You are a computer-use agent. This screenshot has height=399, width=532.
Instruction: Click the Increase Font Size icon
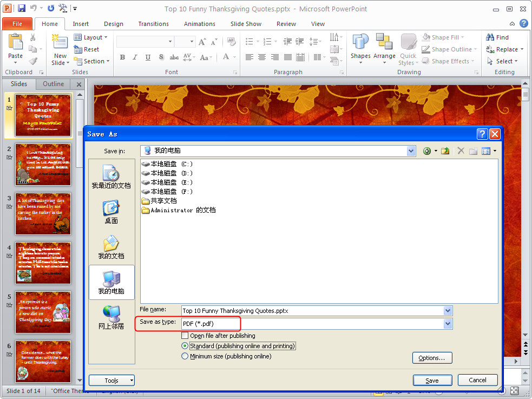coord(202,42)
